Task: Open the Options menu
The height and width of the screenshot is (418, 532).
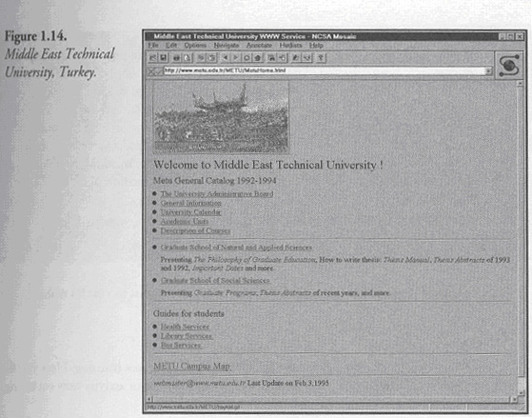Action: click(195, 45)
